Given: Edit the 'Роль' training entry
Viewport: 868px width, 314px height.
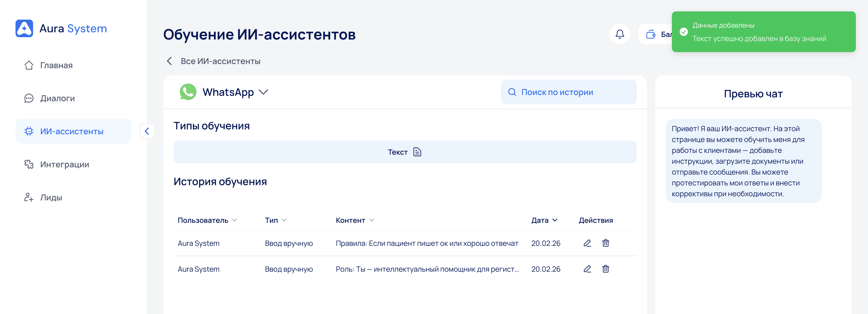Looking at the screenshot, I should tap(587, 269).
